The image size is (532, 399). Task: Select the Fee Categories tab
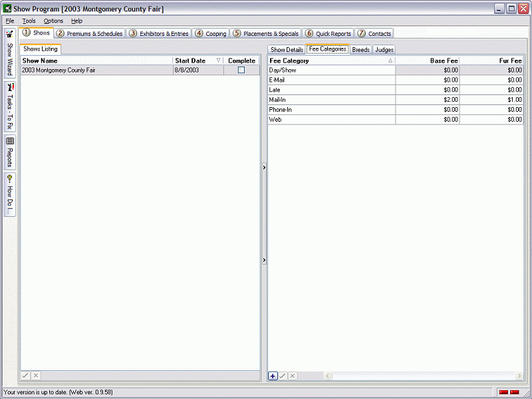[328, 49]
